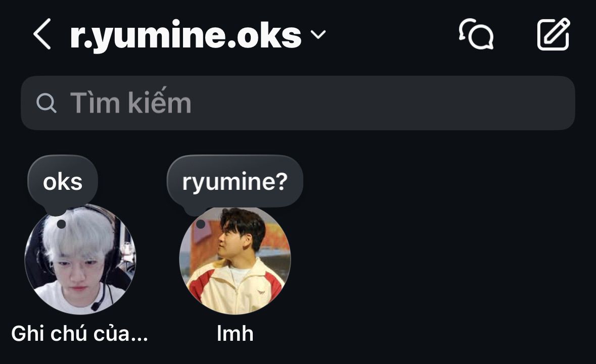Tap the white-haired profile avatar with headset
Viewport: 596px width, 364px height.
click(80, 259)
